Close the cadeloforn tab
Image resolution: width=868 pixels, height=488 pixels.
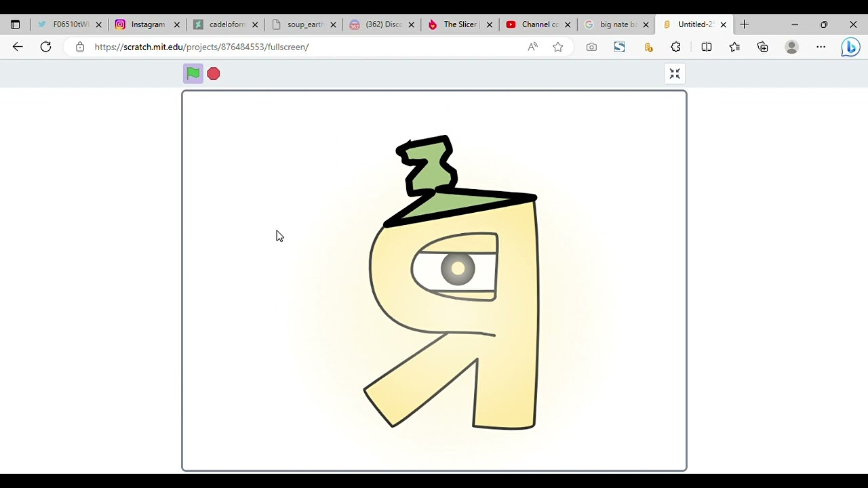click(x=255, y=24)
